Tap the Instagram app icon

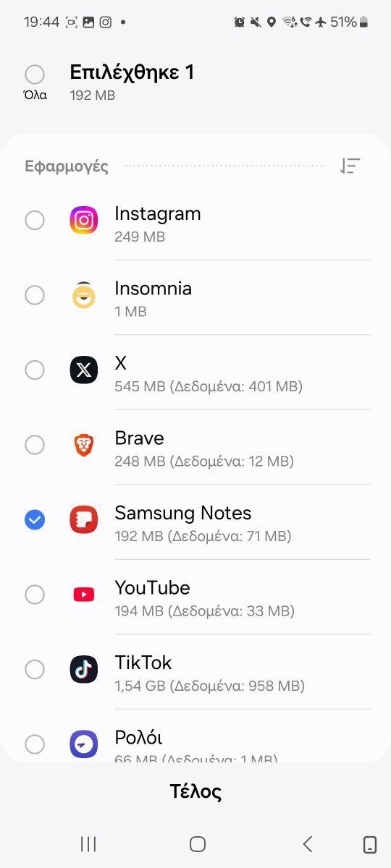tap(83, 220)
